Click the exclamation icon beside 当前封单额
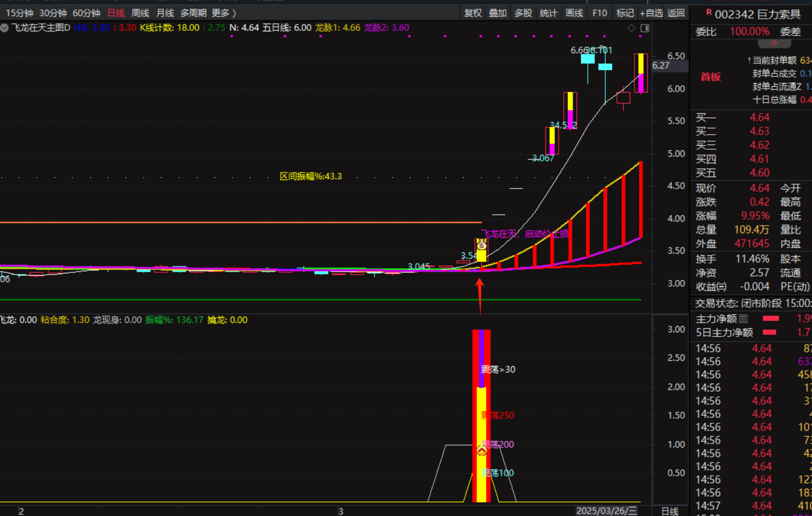Viewport: 812px width, 516px height. [x=749, y=61]
